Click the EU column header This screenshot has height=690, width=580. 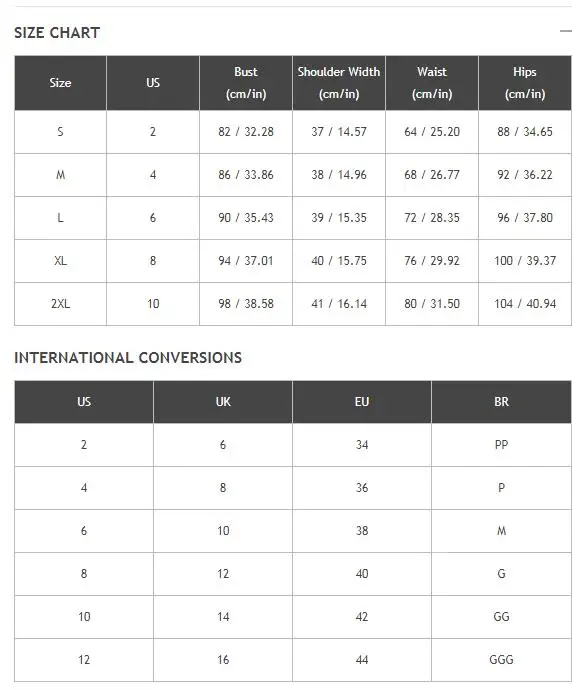point(362,402)
